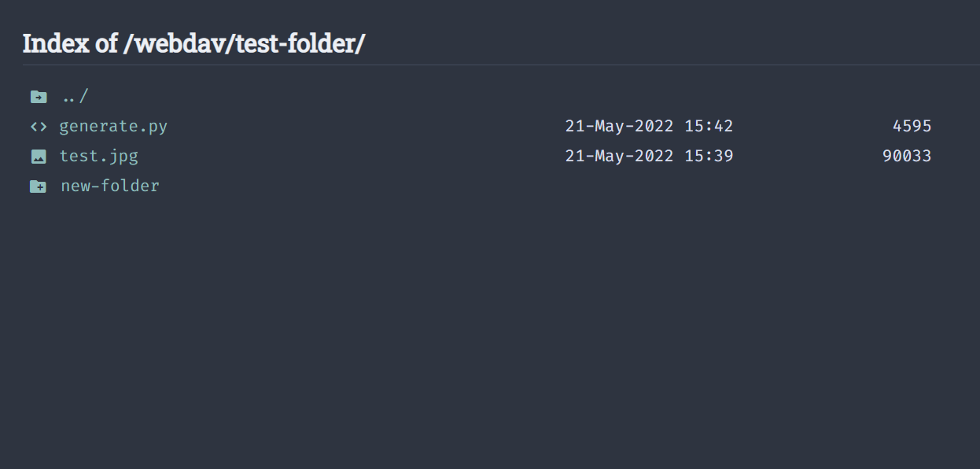Navigate into the new-folder directory
The width and height of the screenshot is (980, 469).
tap(110, 186)
